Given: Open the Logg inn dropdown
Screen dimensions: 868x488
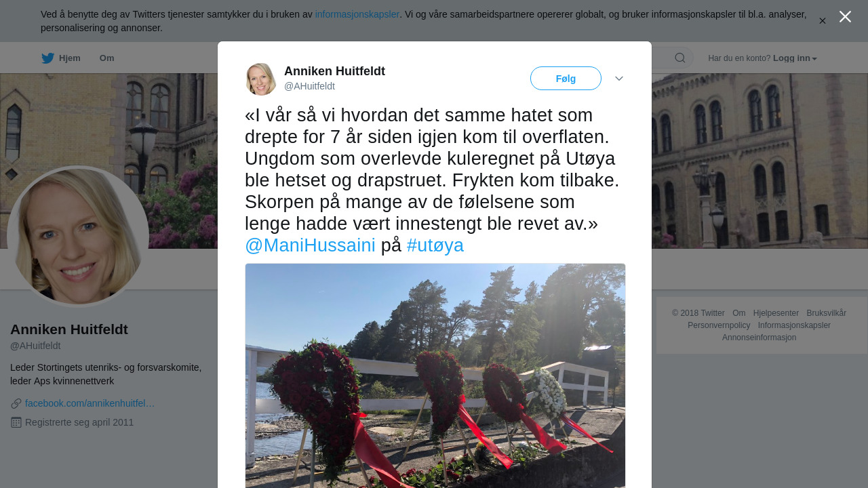Looking at the screenshot, I should [x=795, y=58].
